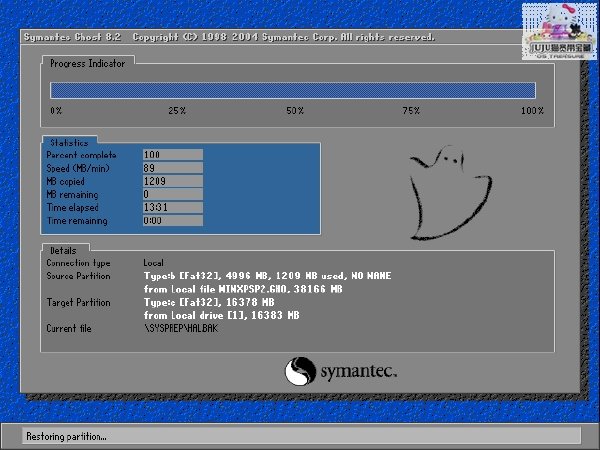The width and height of the screenshot is (600, 450).
Task: Click the Time elapsed label
Action: 72,207
